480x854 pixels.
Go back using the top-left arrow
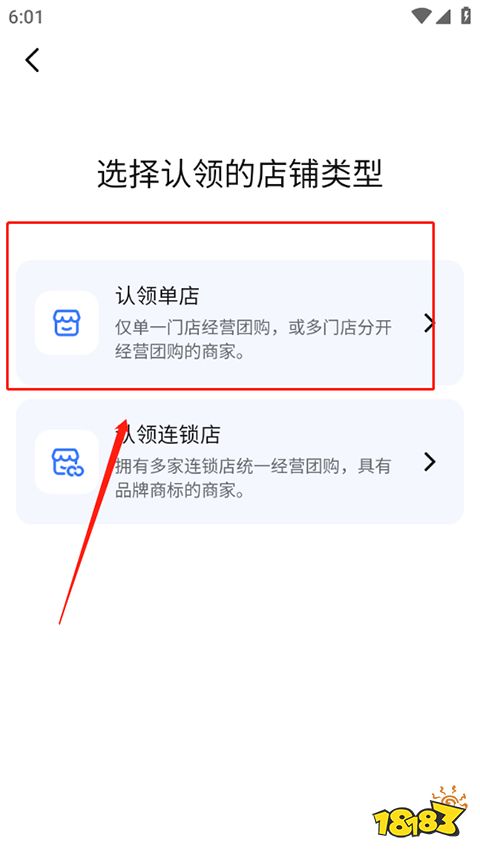click(x=32, y=60)
